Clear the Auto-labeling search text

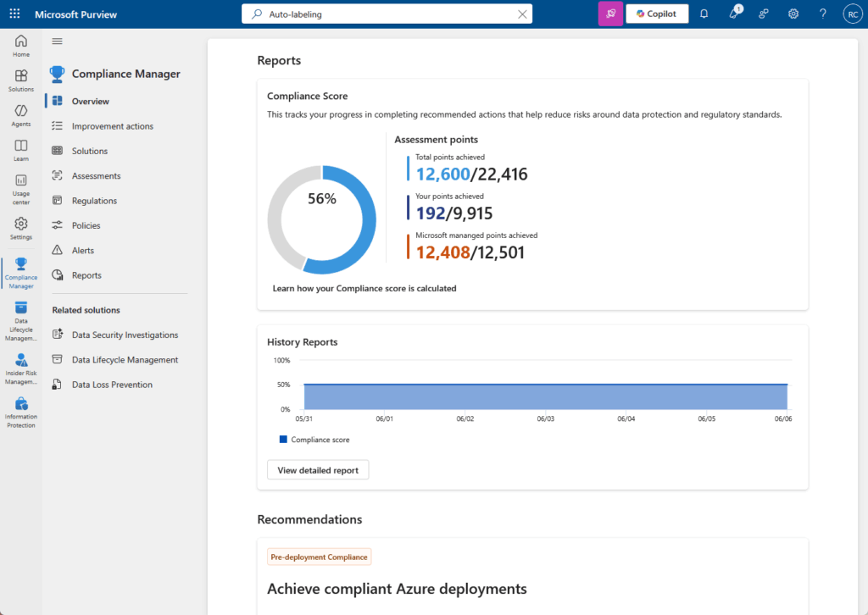point(522,14)
